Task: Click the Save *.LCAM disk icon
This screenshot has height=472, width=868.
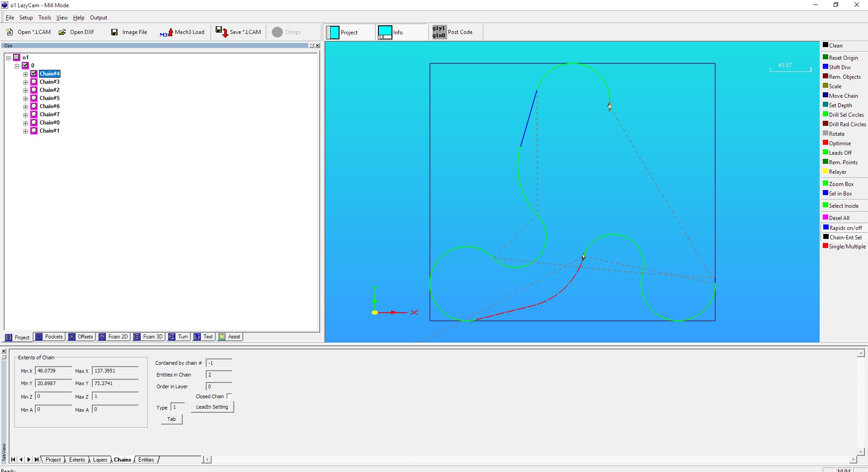Action: coord(222,32)
